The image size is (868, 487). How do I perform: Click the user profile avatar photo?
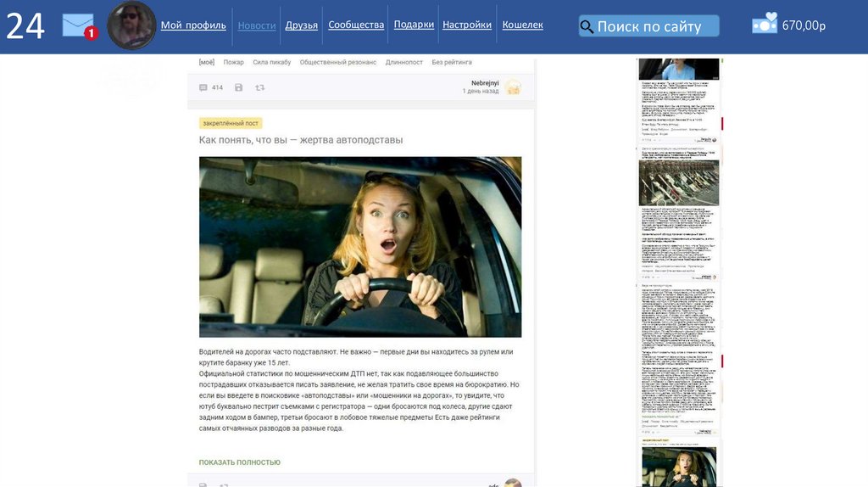coord(131,25)
